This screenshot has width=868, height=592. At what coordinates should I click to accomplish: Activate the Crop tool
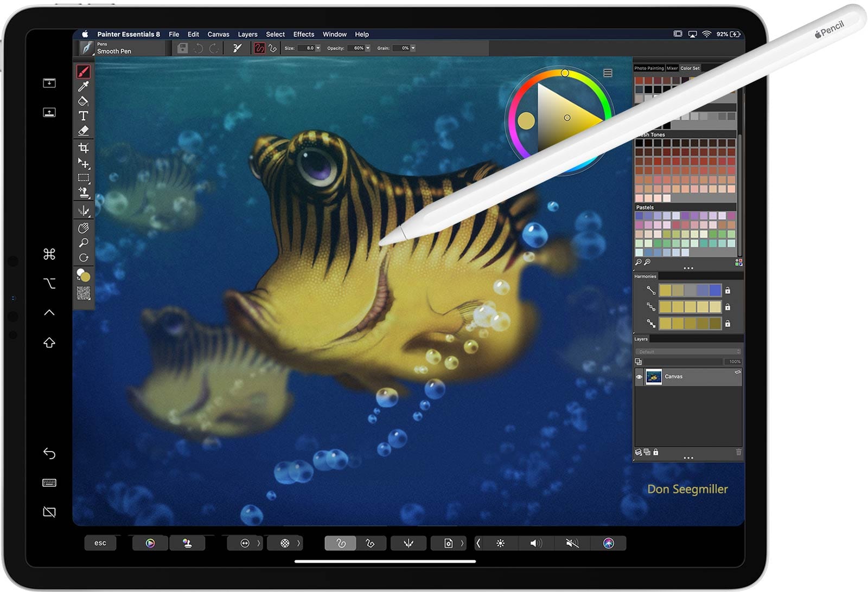click(x=83, y=148)
